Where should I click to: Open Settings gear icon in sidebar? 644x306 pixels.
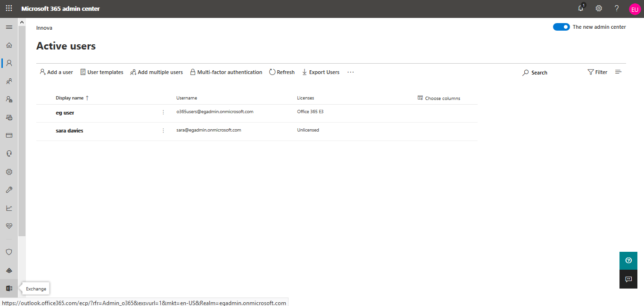tap(9, 172)
